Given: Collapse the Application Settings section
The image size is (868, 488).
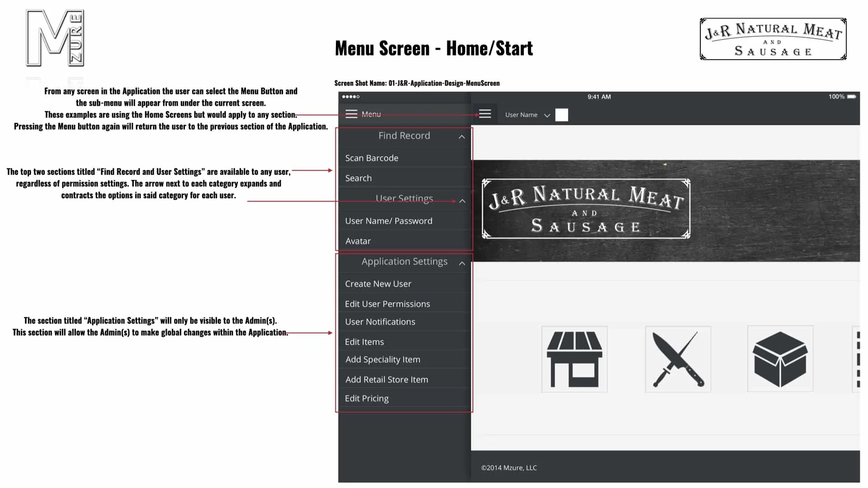Looking at the screenshot, I should pyautogui.click(x=462, y=263).
